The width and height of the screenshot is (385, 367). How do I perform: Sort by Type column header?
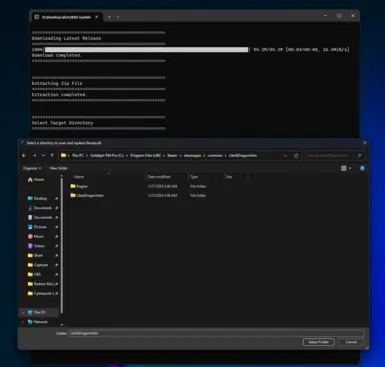(x=194, y=177)
